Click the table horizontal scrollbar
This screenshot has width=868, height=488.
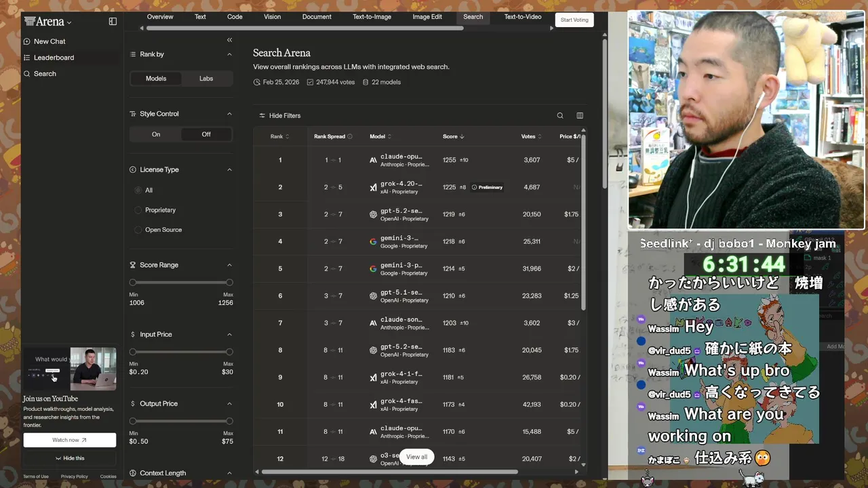point(390,472)
